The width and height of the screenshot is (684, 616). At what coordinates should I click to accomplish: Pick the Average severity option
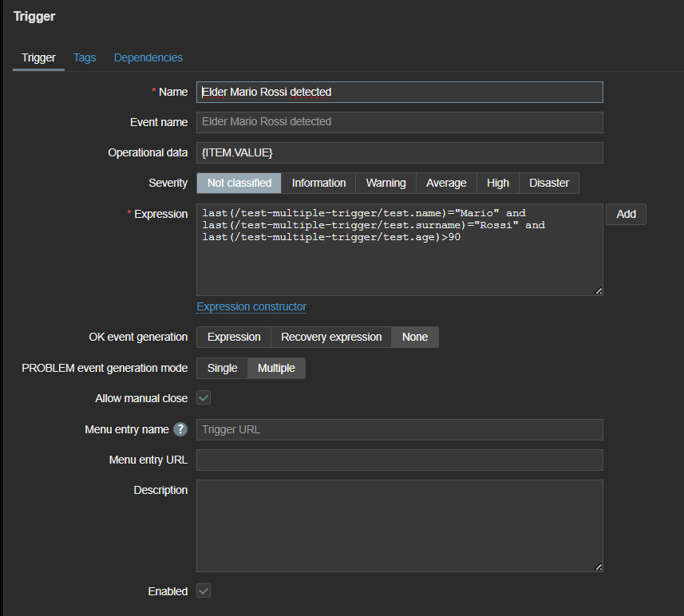point(446,183)
